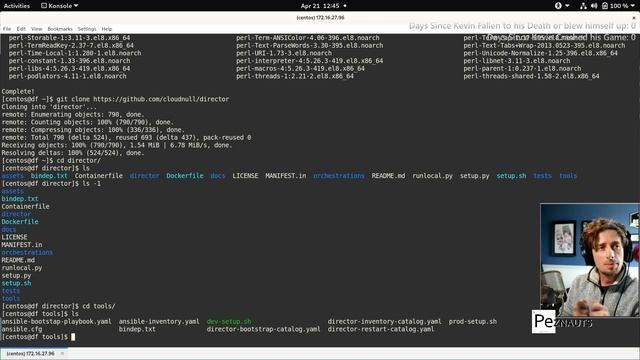640x360 pixels.
Task: Open the Activities overview
Action: click(17, 6)
